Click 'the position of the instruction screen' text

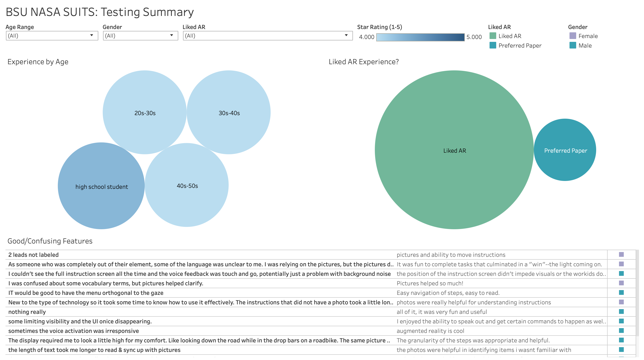501,274
